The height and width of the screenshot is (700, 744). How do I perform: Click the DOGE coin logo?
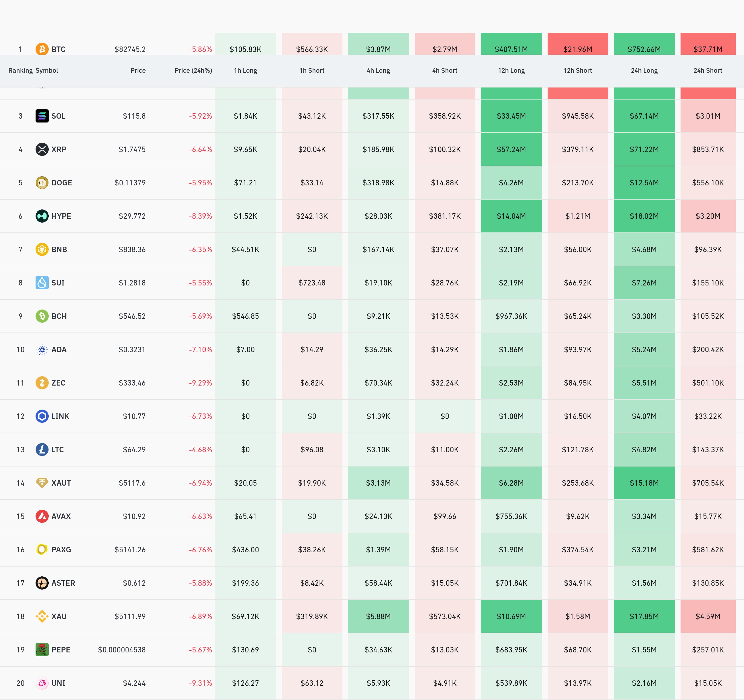(42, 183)
